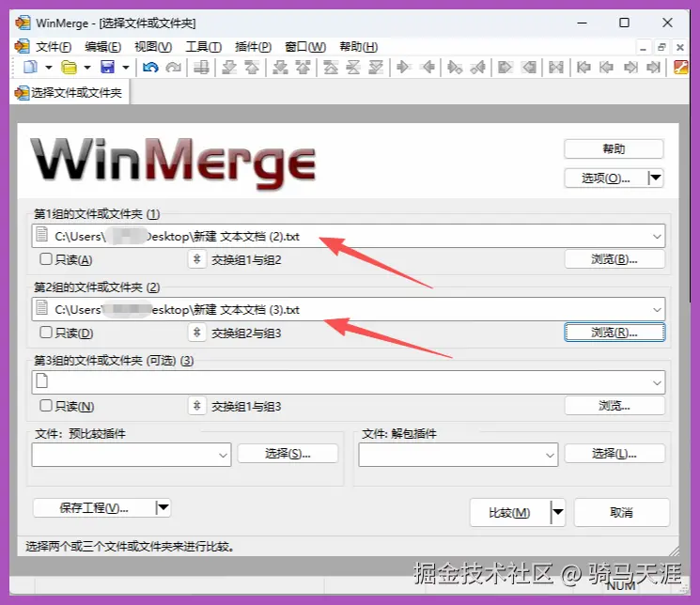
Task: Click the 选项(O)... button
Action: 606,178
